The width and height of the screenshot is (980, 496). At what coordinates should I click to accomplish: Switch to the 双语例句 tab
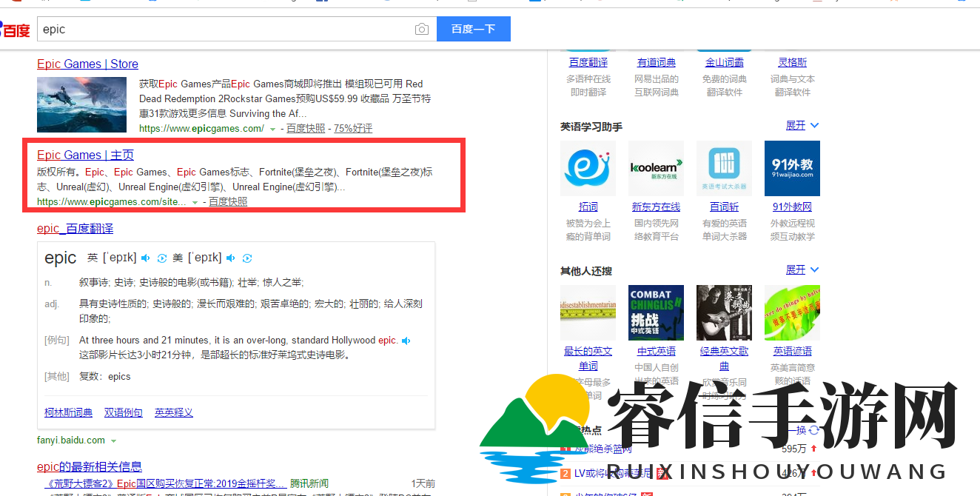[x=123, y=412]
